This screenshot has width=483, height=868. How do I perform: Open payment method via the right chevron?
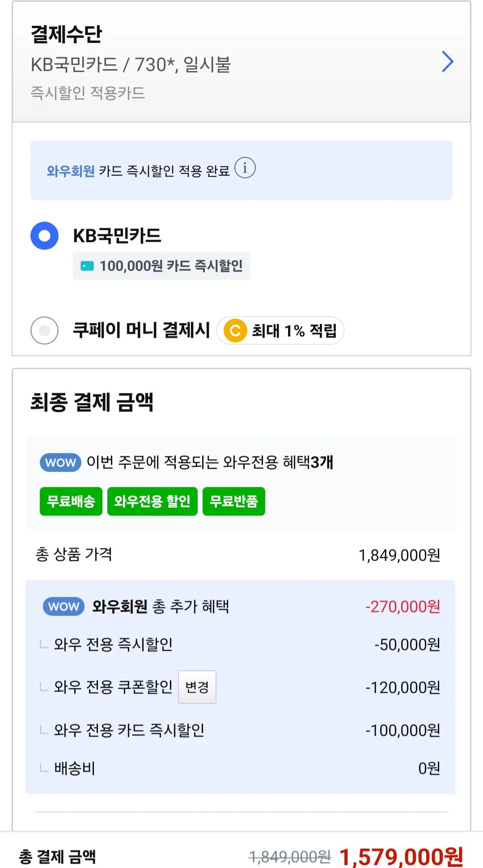pyautogui.click(x=447, y=62)
